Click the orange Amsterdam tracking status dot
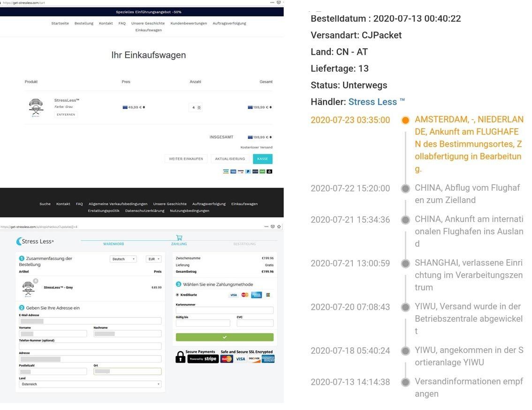Viewport: 532px width, 410px height. pos(405,120)
